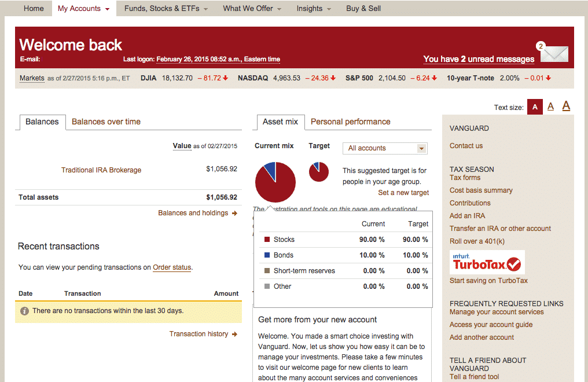The height and width of the screenshot is (382, 588).
Task: Select medium text size A
Action: pos(550,107)
